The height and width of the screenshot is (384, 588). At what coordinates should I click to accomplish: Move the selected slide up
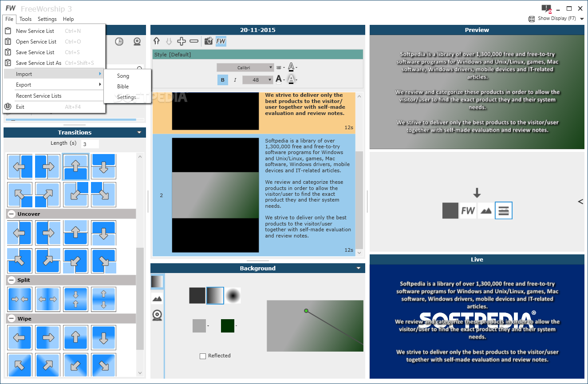point(156,41)
